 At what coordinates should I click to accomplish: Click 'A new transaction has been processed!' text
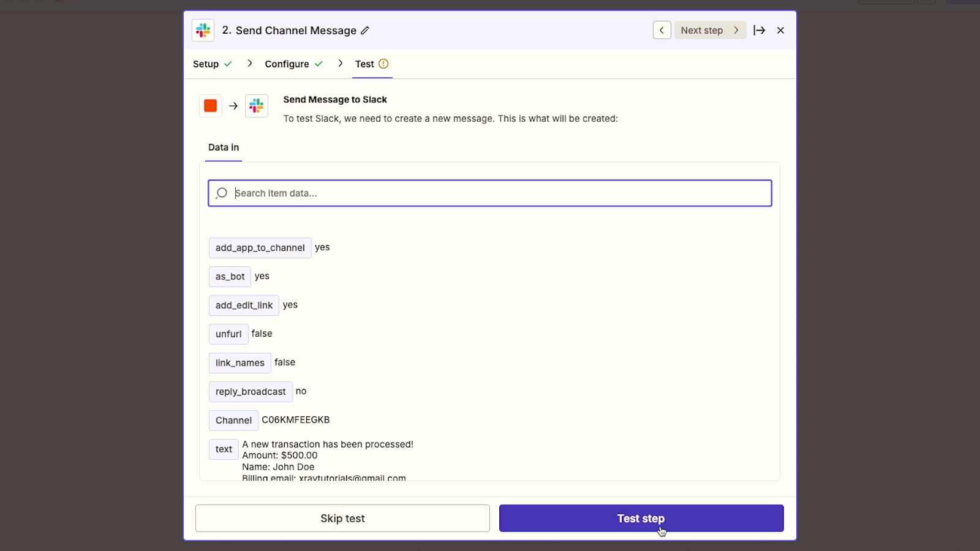coord(328,444)
